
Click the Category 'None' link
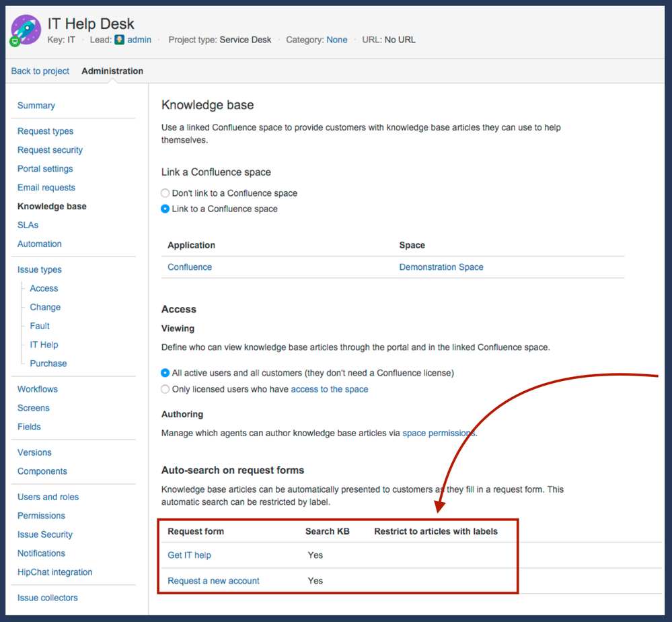point(337,40)
